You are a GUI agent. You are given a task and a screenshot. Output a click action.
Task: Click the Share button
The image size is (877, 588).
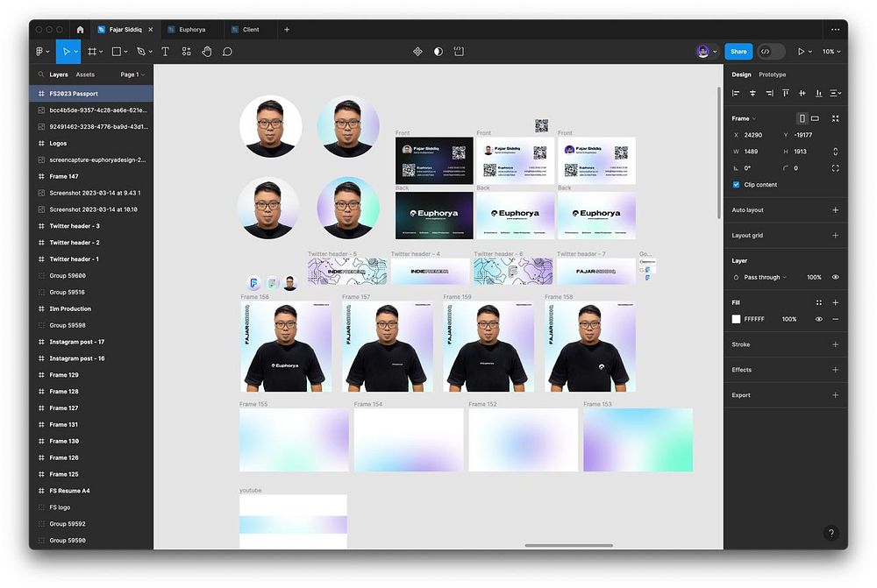[738, 52]
